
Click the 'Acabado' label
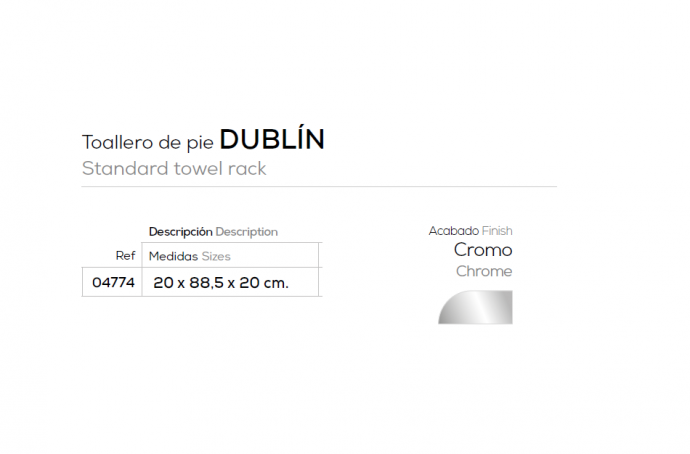(x=453, y=231)
